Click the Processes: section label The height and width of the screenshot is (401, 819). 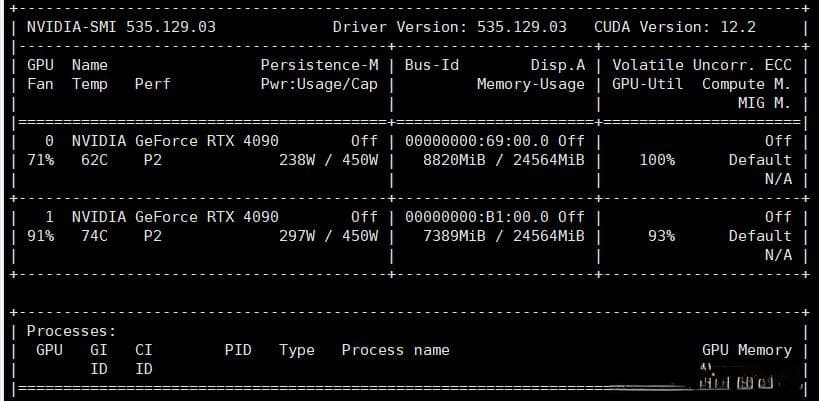pos(72,332)
